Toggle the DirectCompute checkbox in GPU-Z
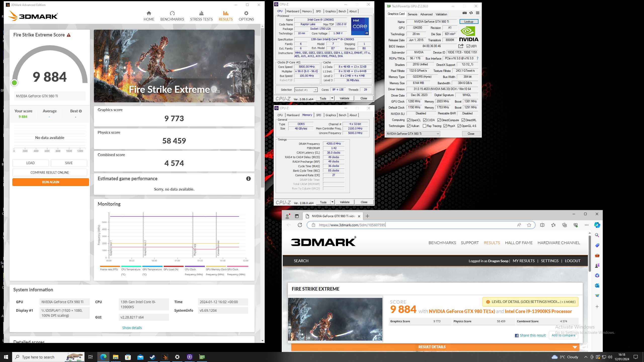The width and height of the screenshot is (644, 362). (x=439, y=120)
